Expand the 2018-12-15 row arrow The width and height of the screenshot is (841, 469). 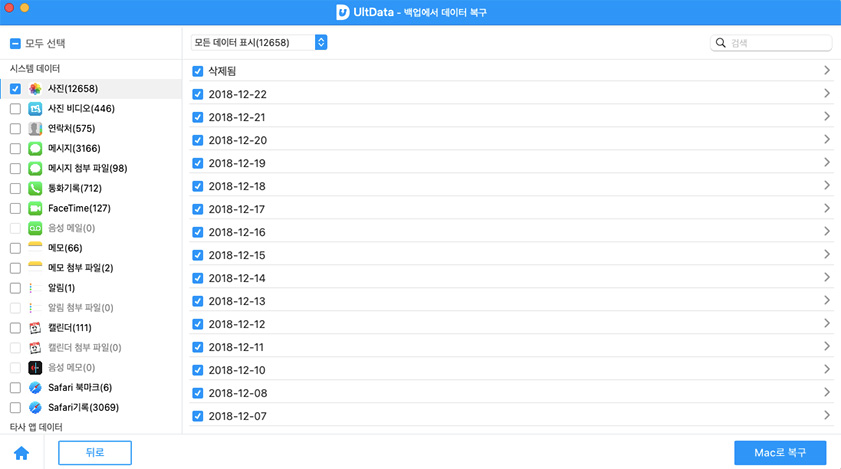coord(827,255)
